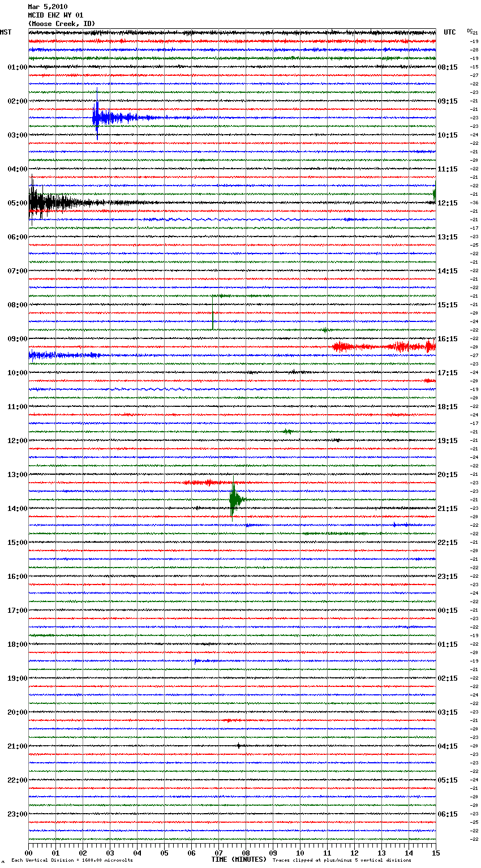
Task: Select the 20:00 MST time label
Action: 18,712
